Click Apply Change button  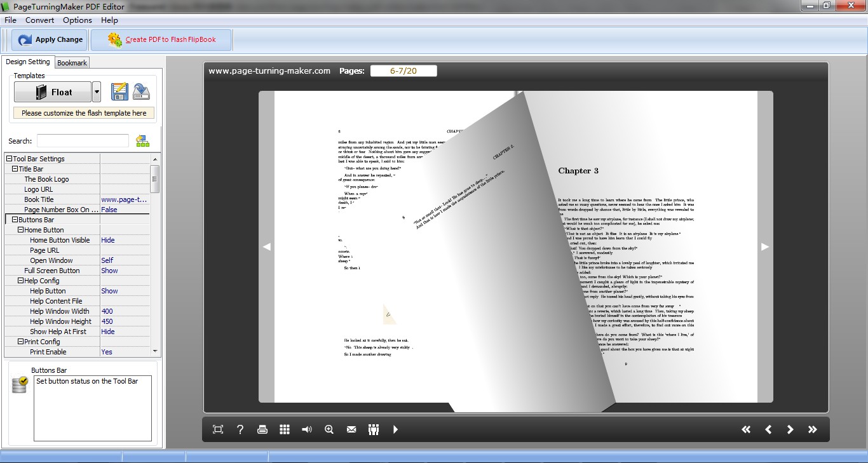51,39
